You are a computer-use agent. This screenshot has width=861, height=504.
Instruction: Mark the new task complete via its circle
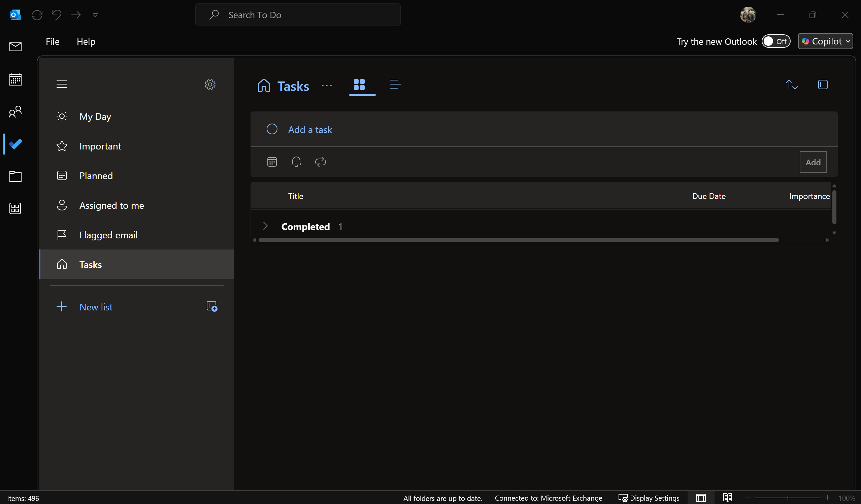click(x=272, y=129)
